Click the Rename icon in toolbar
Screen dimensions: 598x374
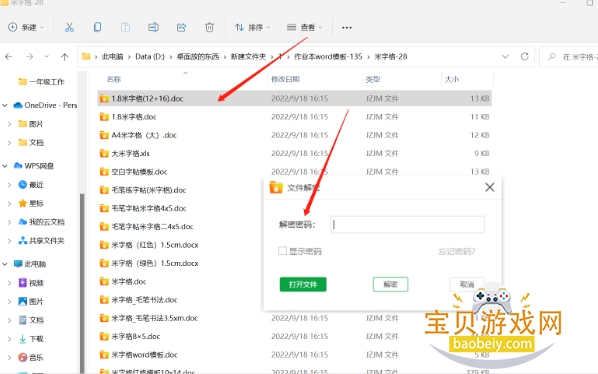coord(153,27)
